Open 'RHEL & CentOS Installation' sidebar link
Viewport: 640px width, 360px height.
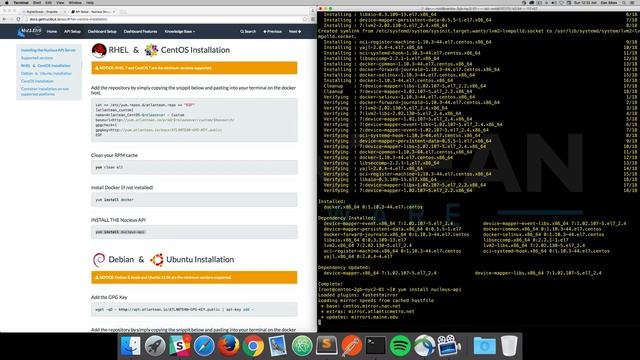coord(46,66)
